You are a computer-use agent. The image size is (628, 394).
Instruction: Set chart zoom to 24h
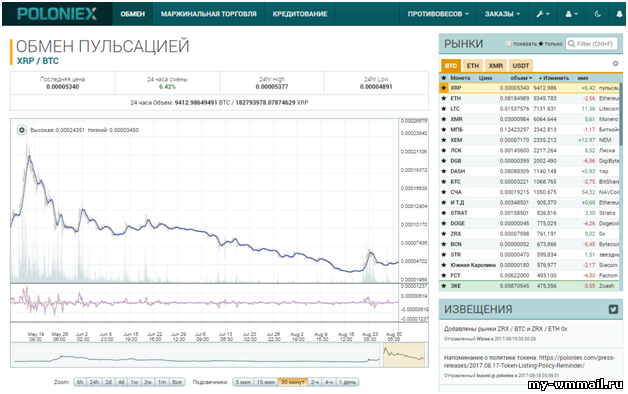[94, 382]
